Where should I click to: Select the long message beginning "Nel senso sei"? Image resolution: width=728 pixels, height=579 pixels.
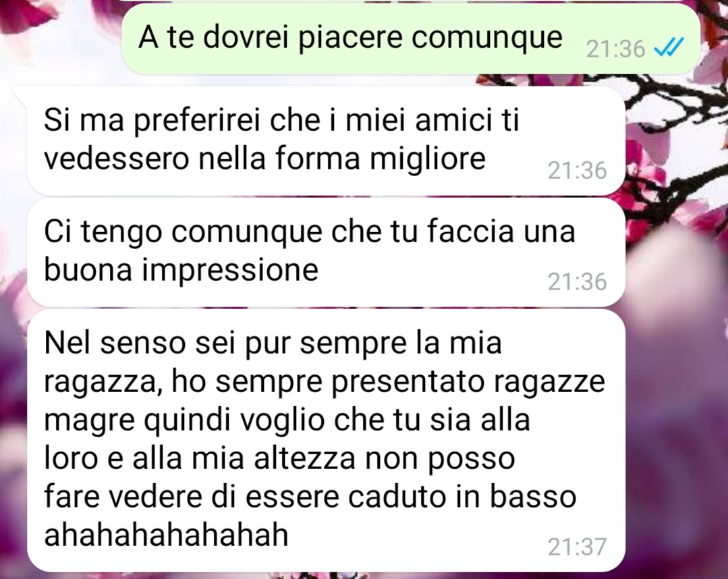pos(326,441)
